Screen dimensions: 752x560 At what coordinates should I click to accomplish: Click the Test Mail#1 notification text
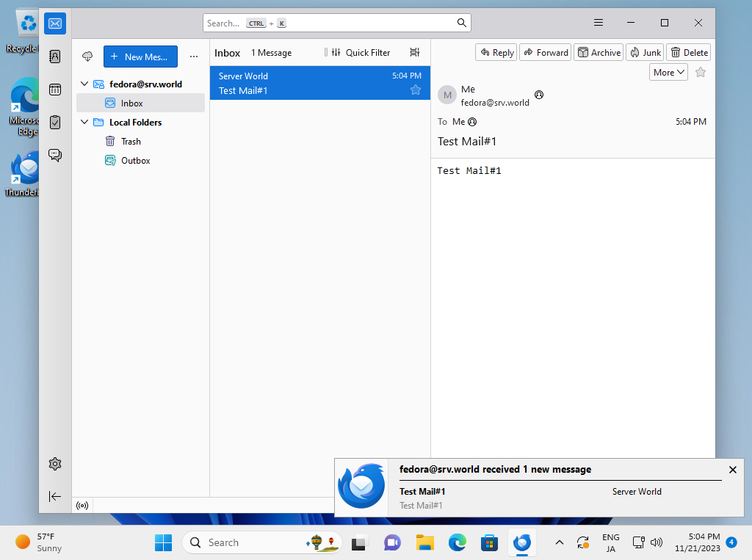pos(422,492)
